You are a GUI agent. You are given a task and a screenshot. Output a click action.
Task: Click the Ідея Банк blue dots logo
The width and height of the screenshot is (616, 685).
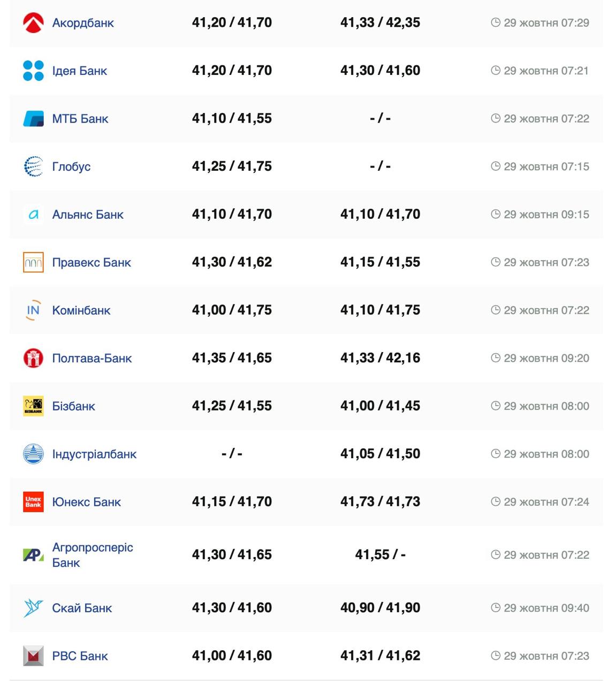[x=33, y=71]
